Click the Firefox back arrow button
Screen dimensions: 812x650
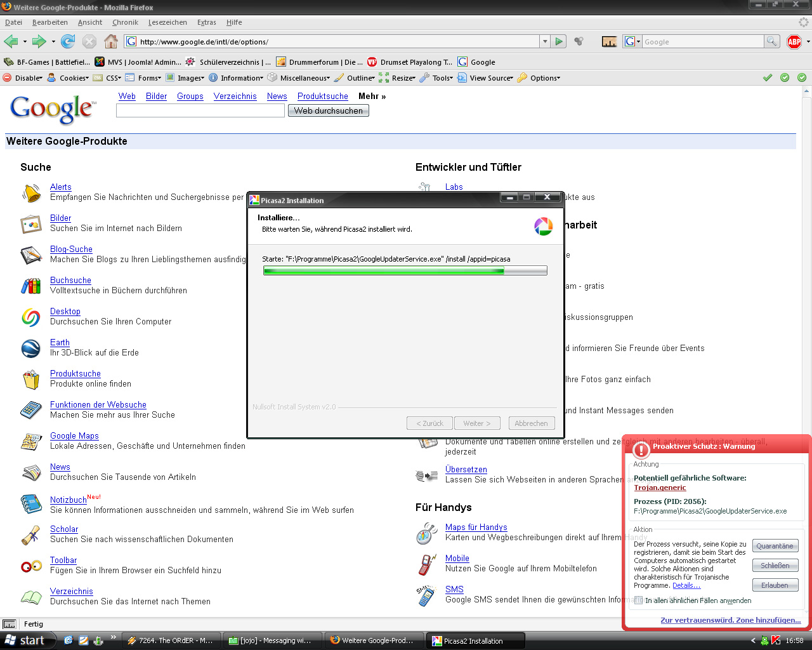11,42
